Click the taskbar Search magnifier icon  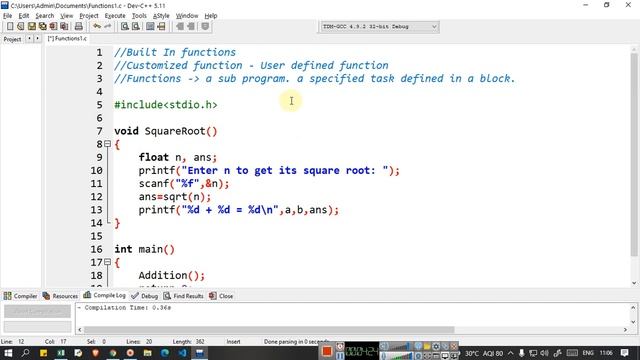pyautogui.click(x=25, y=353)
